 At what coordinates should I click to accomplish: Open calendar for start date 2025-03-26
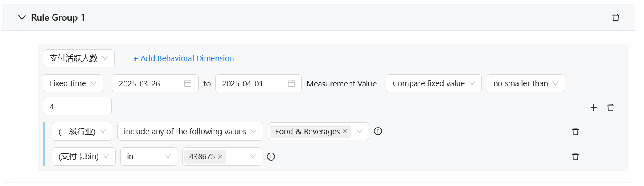[x=188, y=83]
